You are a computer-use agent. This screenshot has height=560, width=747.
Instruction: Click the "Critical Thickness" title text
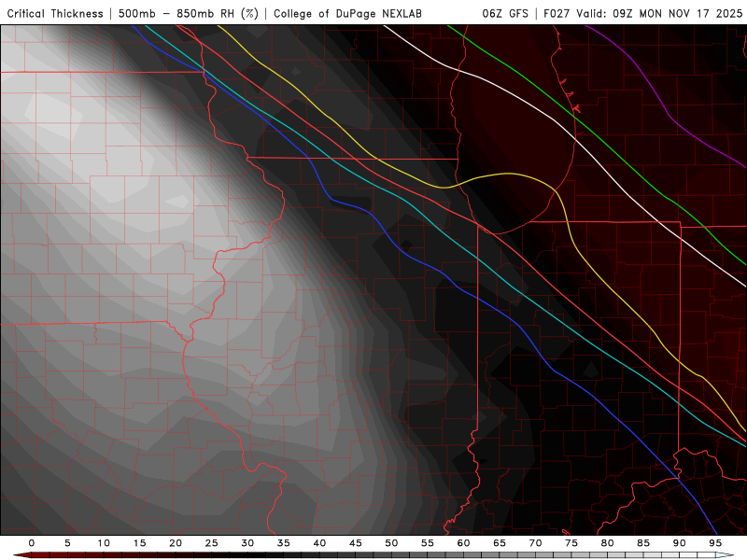coord(55,13)
